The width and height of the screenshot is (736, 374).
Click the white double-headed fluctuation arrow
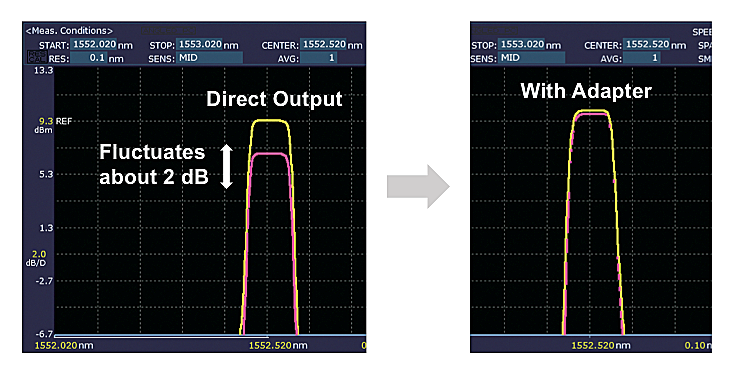(x=227, y=167)
